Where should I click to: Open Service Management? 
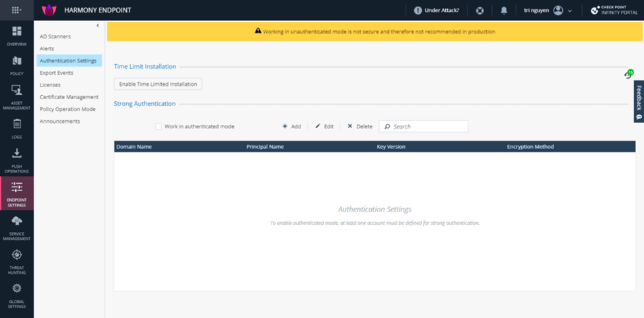pos(17,227)
